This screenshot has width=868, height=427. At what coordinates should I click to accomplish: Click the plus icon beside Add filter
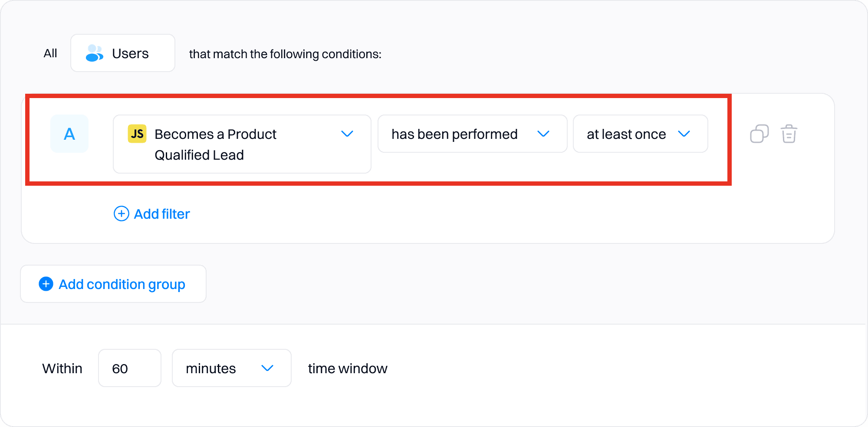tap(122, 213)
